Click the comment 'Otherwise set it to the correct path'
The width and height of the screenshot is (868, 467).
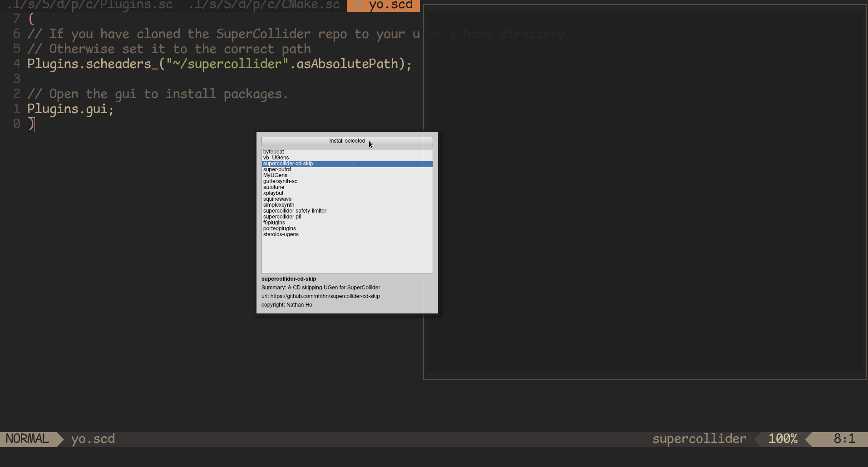[169, 49]
